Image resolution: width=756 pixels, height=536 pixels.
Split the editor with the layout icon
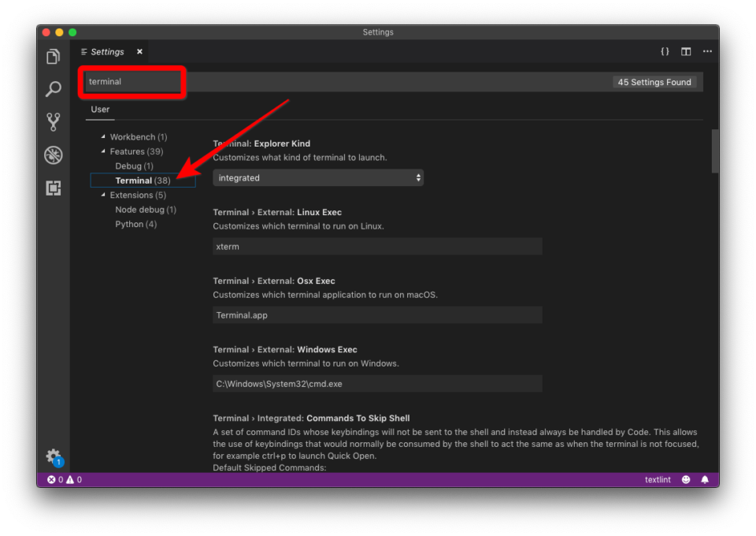[x=685, y=50]
